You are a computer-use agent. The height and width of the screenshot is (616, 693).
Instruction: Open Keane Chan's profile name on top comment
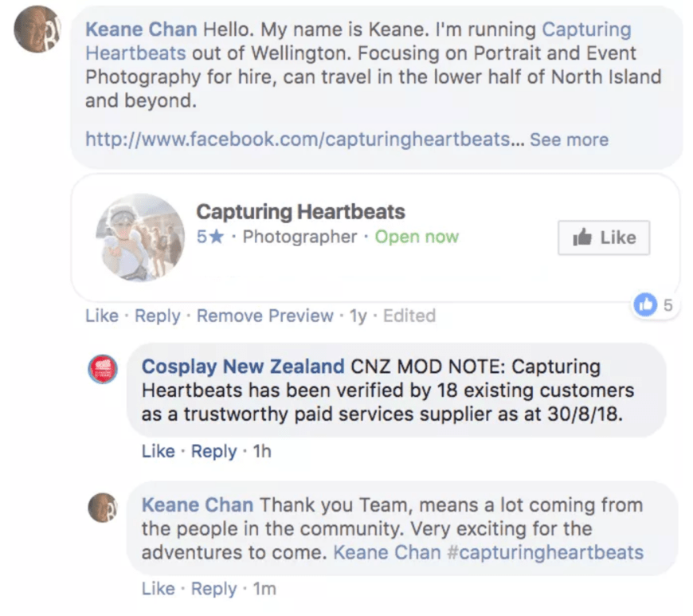click(x=141, y=30)
